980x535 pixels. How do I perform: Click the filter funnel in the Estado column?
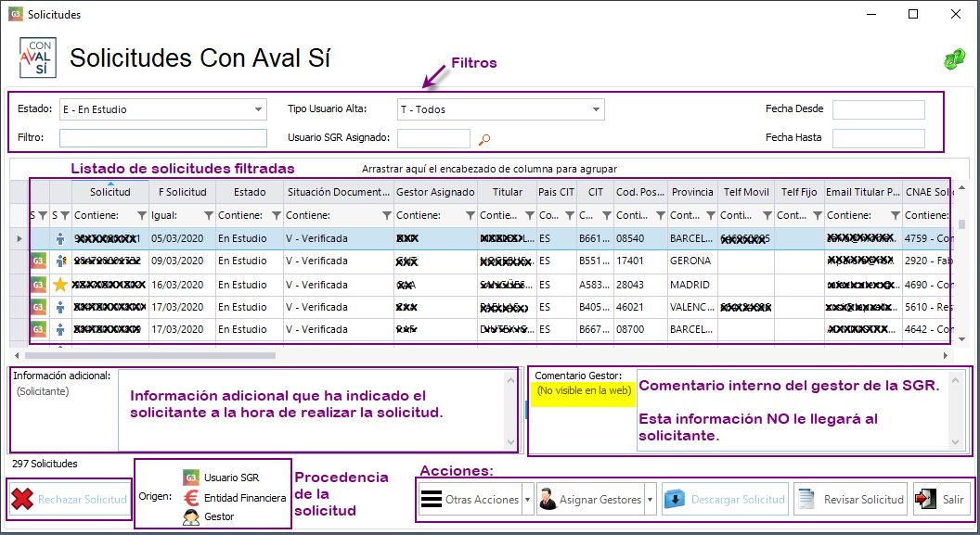coord(277,215)
